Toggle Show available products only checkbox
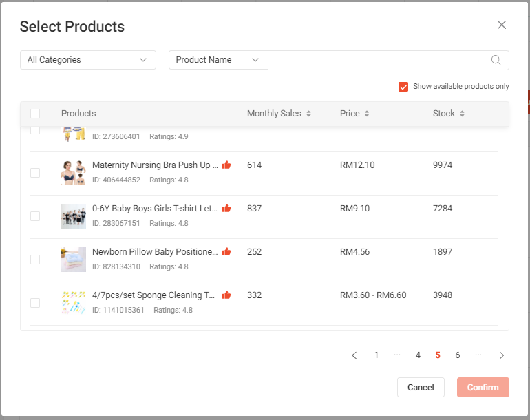Screen dimensions: 530x420 (403, 87)
